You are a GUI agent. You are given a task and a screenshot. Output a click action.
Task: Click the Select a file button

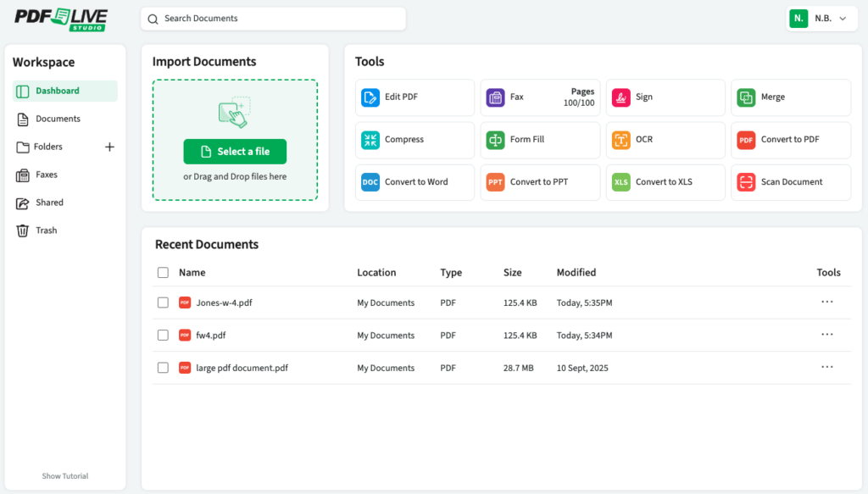point(235,151)
